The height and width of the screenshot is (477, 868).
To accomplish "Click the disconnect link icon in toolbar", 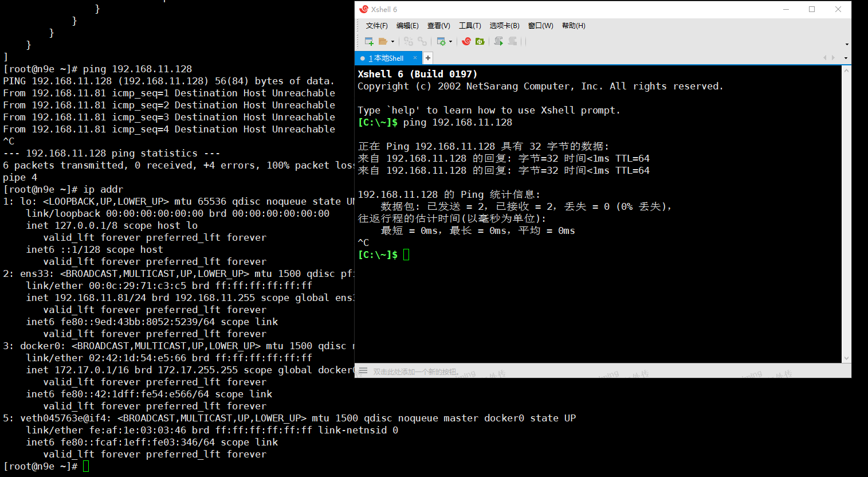I will tap(422, 41).
